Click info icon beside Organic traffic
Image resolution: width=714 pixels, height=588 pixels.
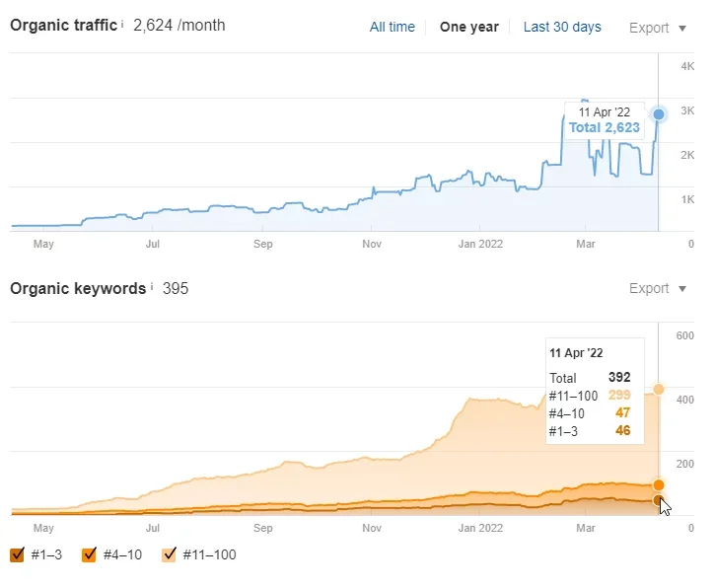point(122,22)
